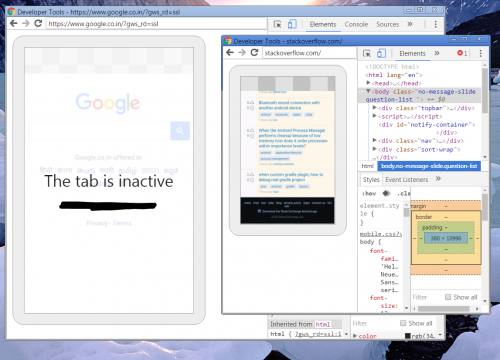Show more sidebar tabs after Event Listeners
Screen dimensions: 500x360
click(x=438, y=179)
